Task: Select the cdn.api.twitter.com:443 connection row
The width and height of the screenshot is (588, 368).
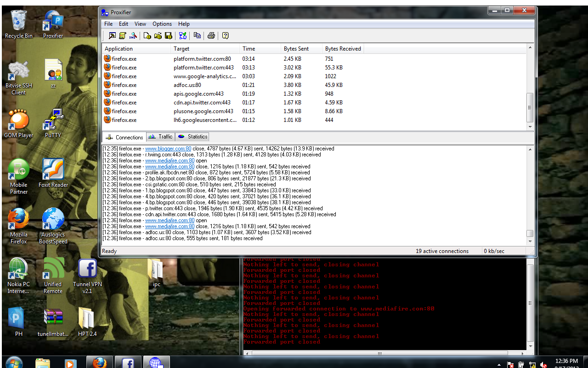Action: click(314, 102)
